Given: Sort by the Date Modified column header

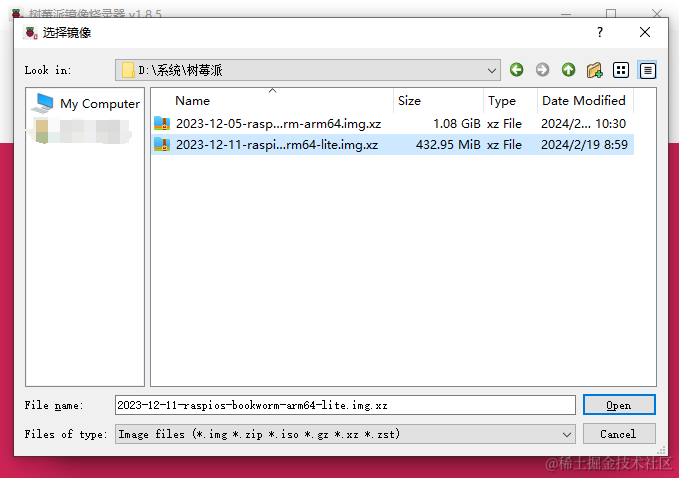Looking at the screenshot, I should point(585,100).
